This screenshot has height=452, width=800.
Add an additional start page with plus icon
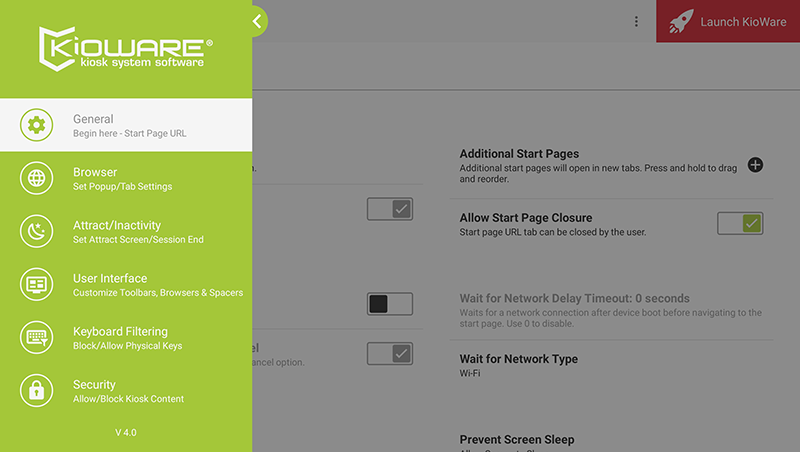coord(755,165)
